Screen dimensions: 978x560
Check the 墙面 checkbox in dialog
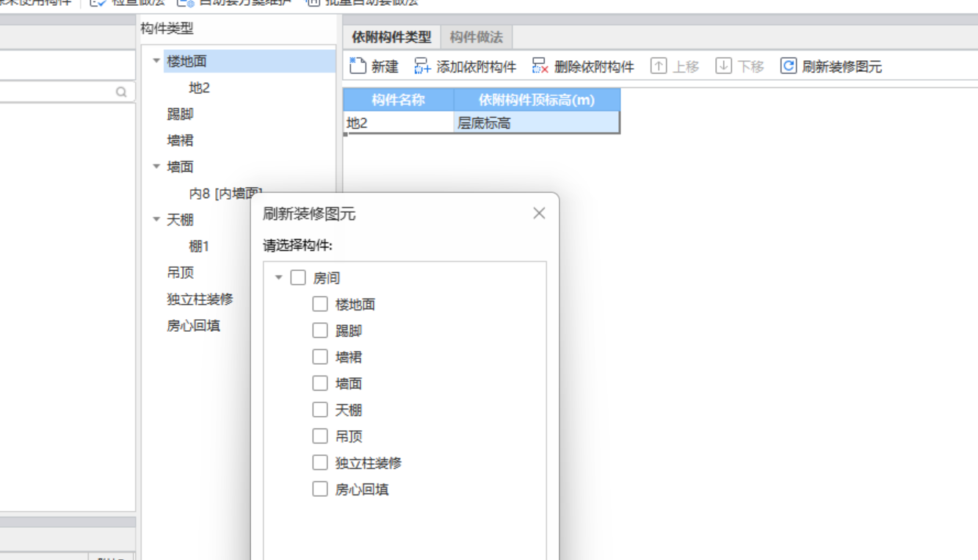click(320, 383)
